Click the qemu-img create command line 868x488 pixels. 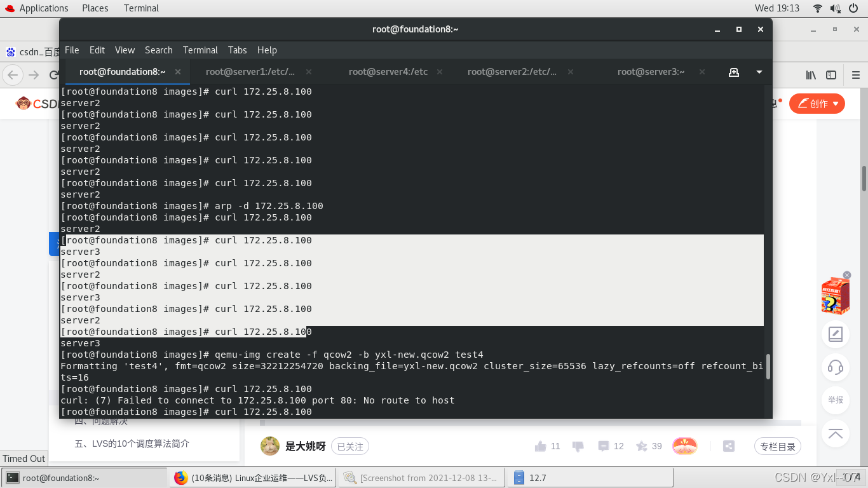click(272, 355)
